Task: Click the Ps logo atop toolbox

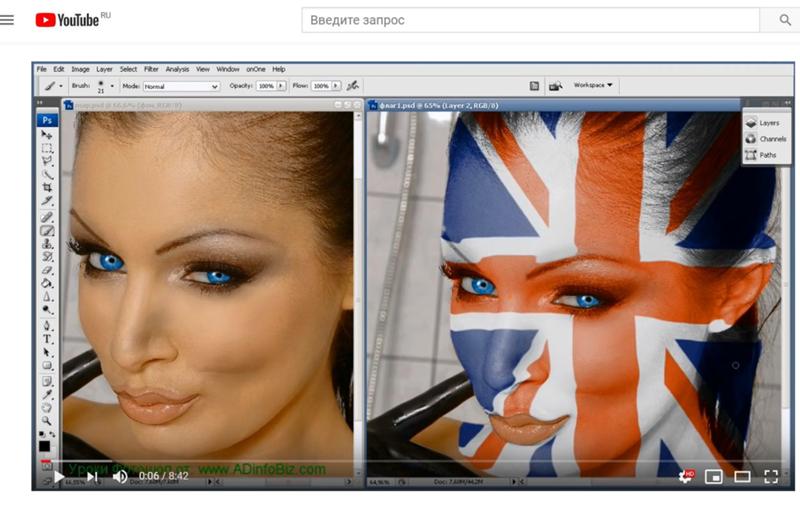Action: point(47,120)
